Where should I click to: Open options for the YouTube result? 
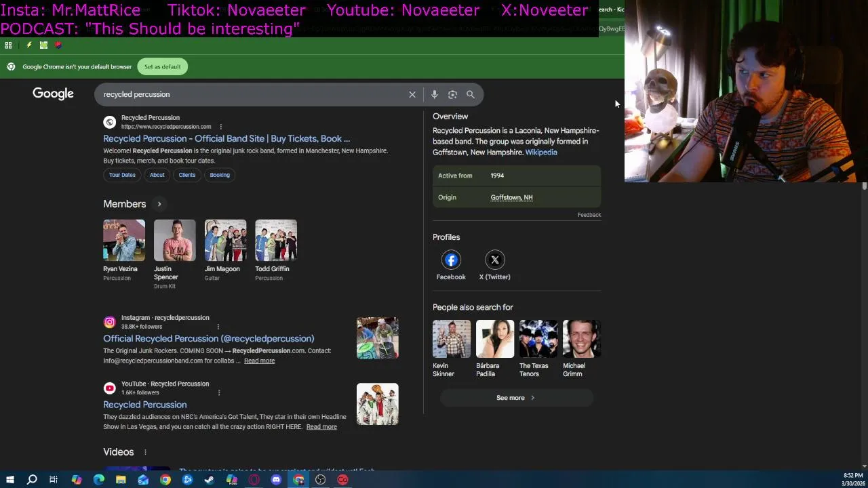[218, 392]
